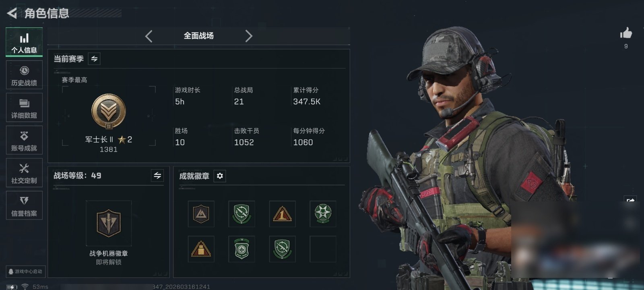
Task: Select the green star achievement badge
Action: tap(323, 213)
